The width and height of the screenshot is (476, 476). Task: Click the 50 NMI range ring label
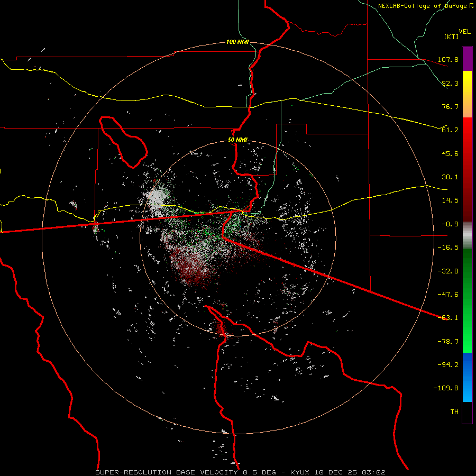tap(237, 140)
